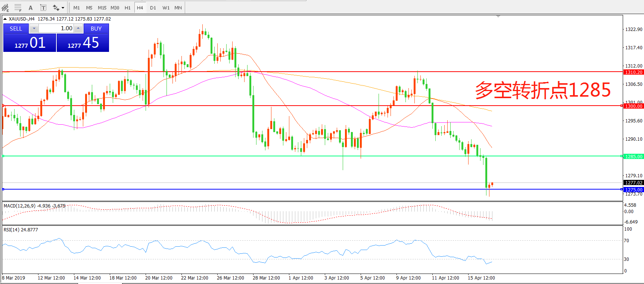Image resolution: width=644 pixels, height=284 pixels.
Task: Pick the Text Label 'T' tool
Action: click(x=43, y=7)
